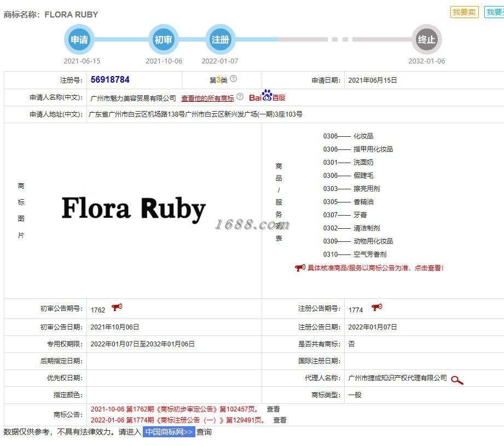
Task: Select goods item 0302 清洁制剂
Action: pos(351,228)
